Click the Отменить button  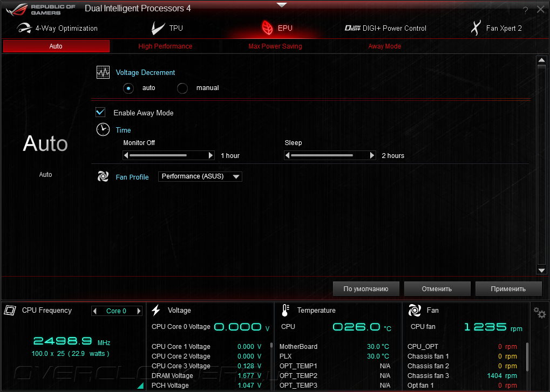pyautogui.click(x=437, y=288)
